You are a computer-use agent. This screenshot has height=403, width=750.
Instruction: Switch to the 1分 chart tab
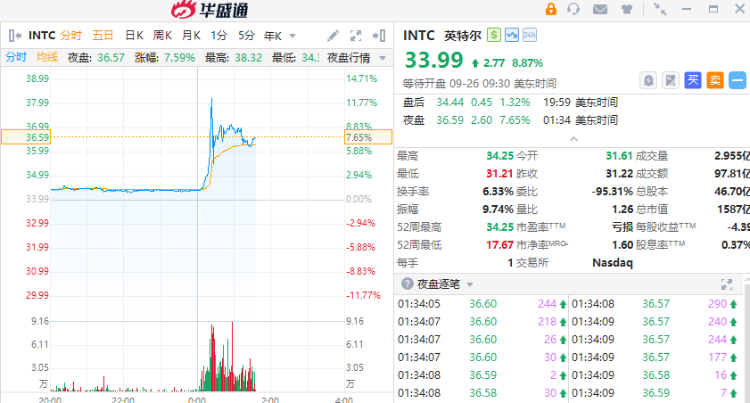click(x=219, y=35)
